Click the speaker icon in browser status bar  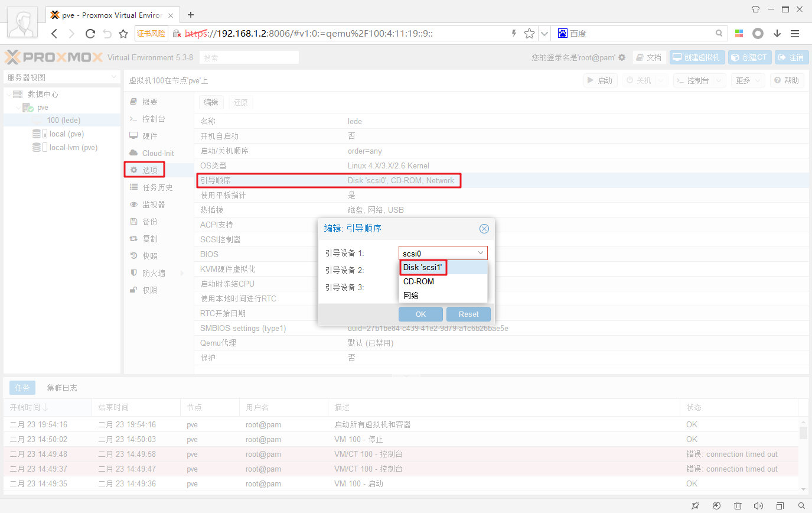click(759, 506)
